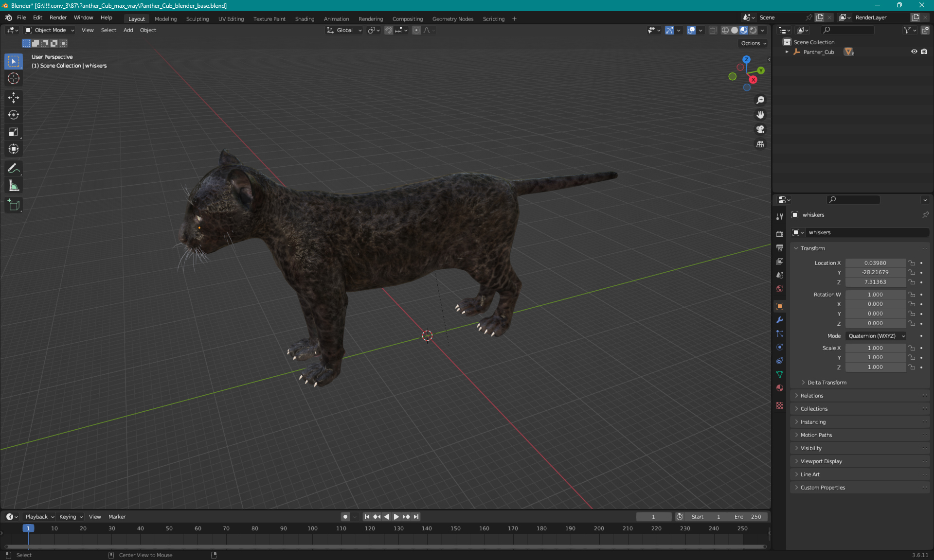
Task: Open the Render menu
Action: click(x=58, y=17)
